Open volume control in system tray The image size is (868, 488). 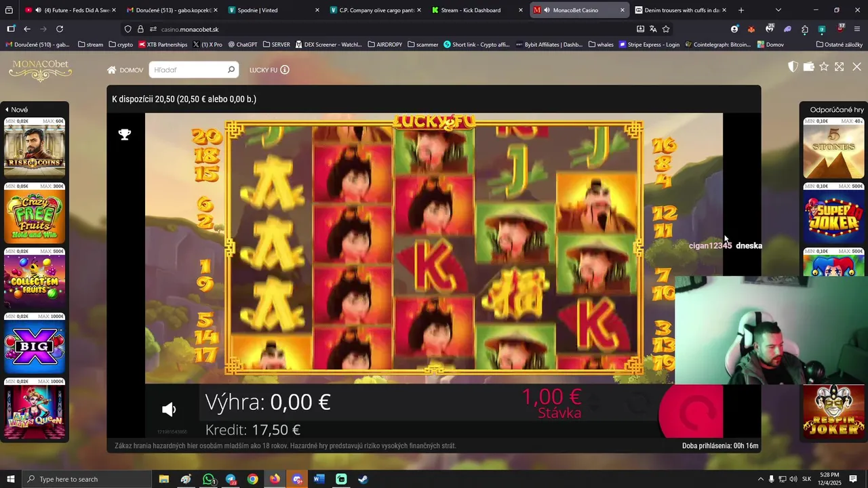pyautogui.click(x=793, y=479)
